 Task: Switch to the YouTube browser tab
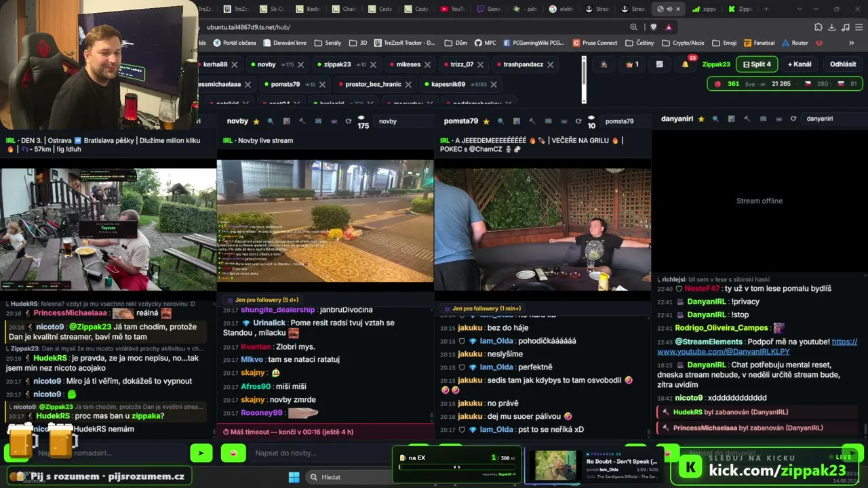click(x=452, y=9)
